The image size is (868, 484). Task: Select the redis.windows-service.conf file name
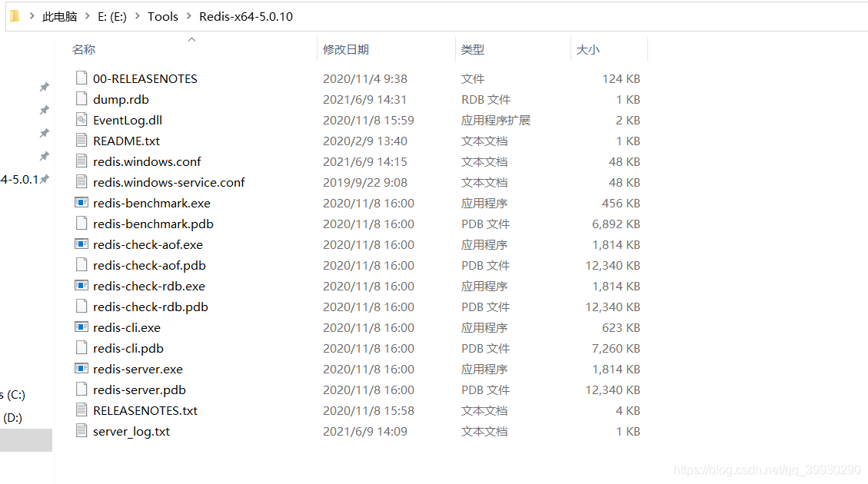(169, 183)
